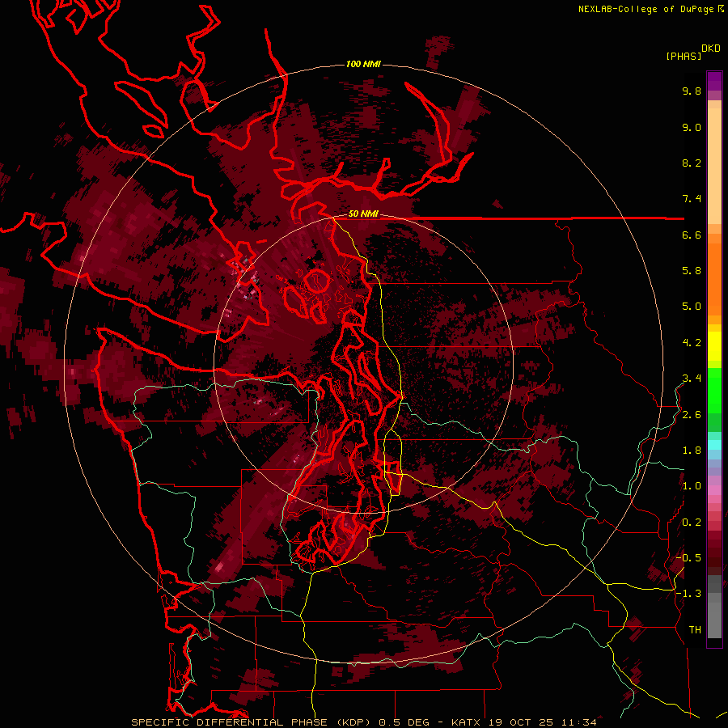
Task: Click the 3.4 scale value
Action: pos(692,379)
